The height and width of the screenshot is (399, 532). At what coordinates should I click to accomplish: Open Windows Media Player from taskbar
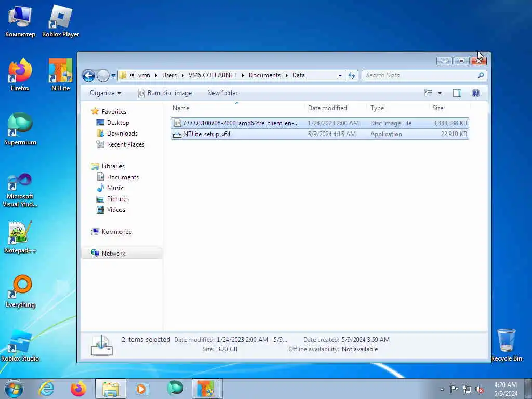142,389
